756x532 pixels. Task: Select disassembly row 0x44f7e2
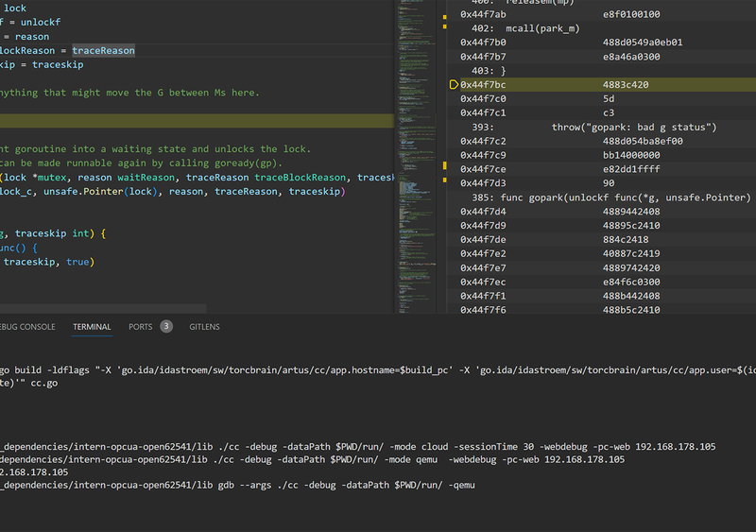(601, 253)
